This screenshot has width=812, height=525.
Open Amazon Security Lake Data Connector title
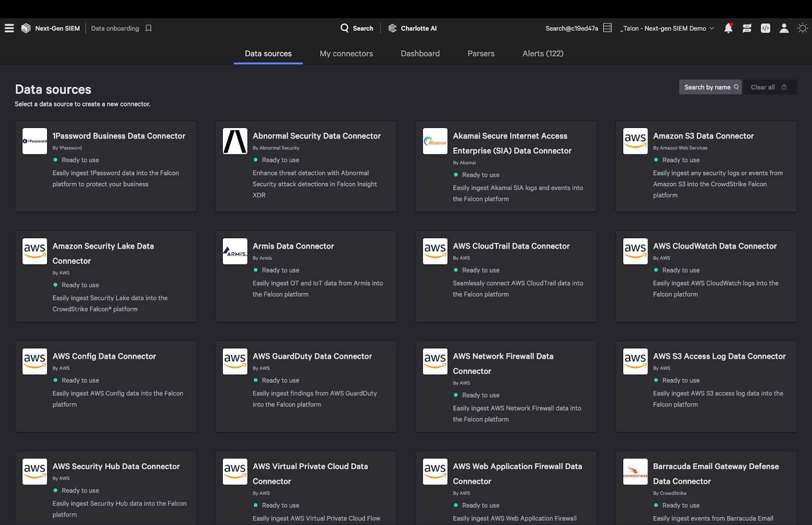[x=103, y=253]
